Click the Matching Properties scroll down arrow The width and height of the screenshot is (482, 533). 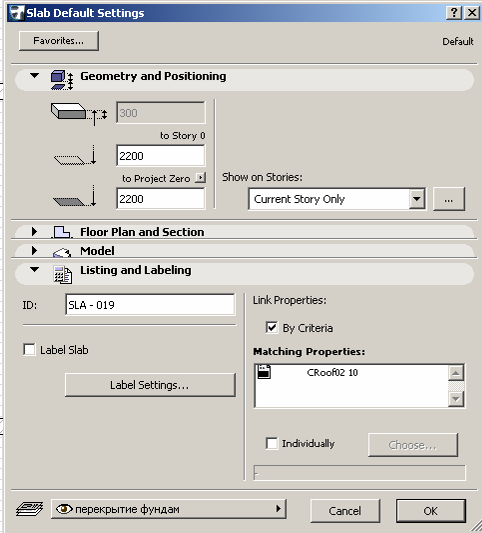pos(456,399)
